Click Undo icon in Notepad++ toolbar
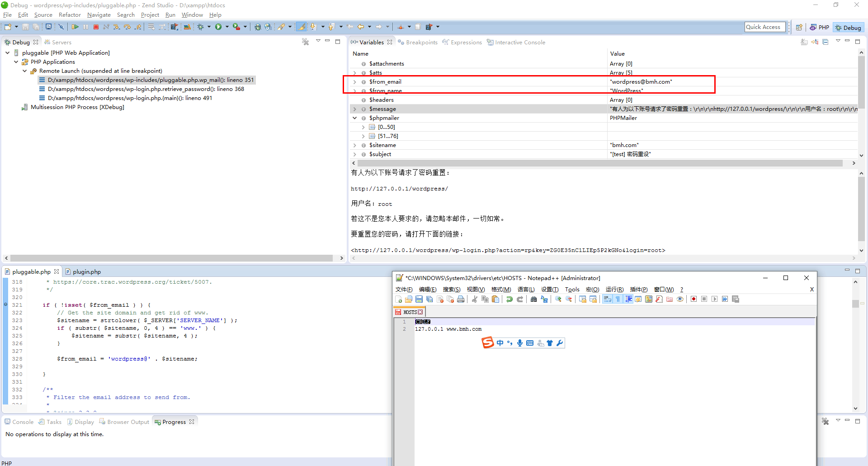The image size is (868, 466). click(509, 299)
